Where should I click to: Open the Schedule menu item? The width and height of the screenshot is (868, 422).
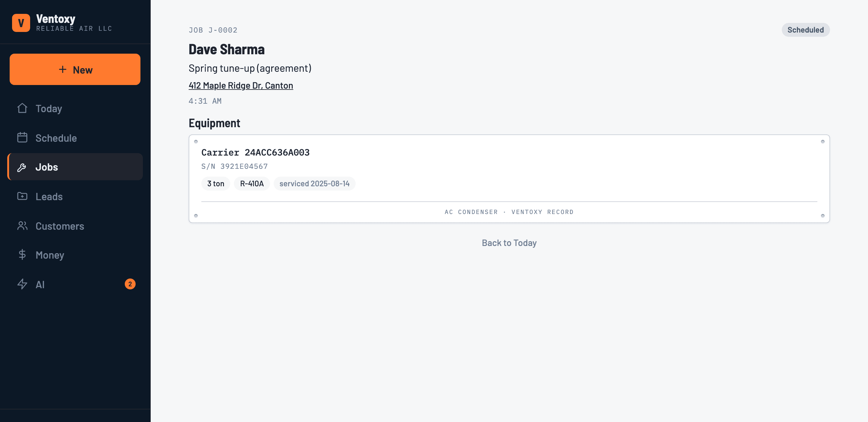pos(75,138)
